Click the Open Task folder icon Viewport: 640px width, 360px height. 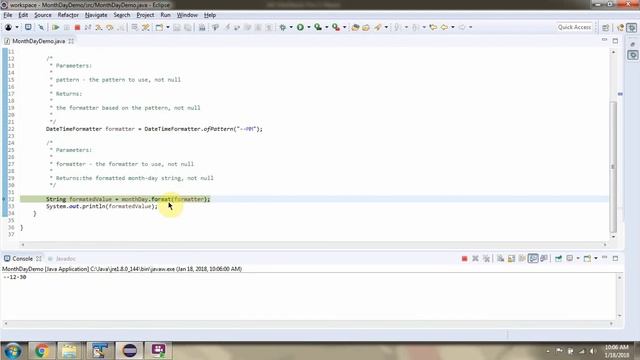pos(366,27)
